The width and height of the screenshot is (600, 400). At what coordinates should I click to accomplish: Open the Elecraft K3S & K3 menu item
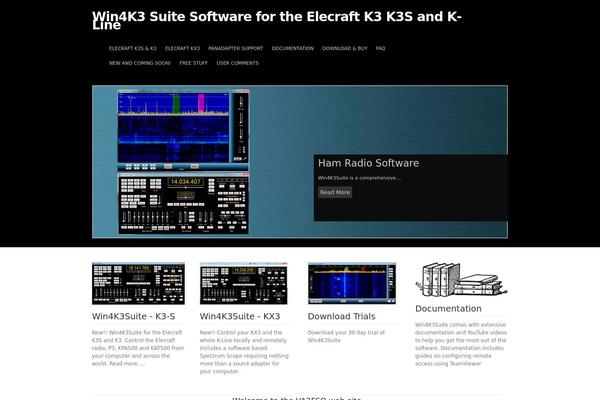[132, 49]
